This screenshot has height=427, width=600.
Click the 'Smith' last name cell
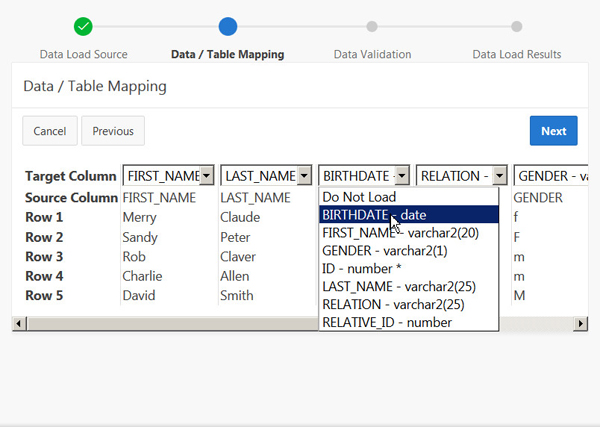point(236,295)
